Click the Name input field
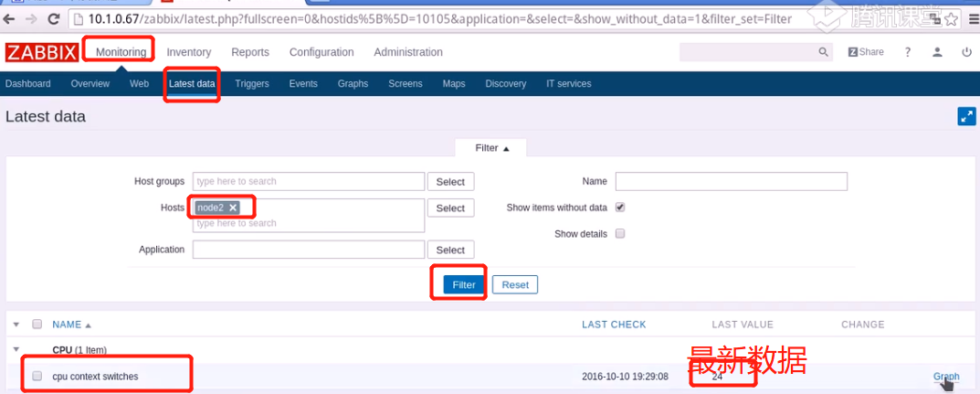The height and width of the screenshot is (394, 980). pyautogui.click(x=732, y=181)
